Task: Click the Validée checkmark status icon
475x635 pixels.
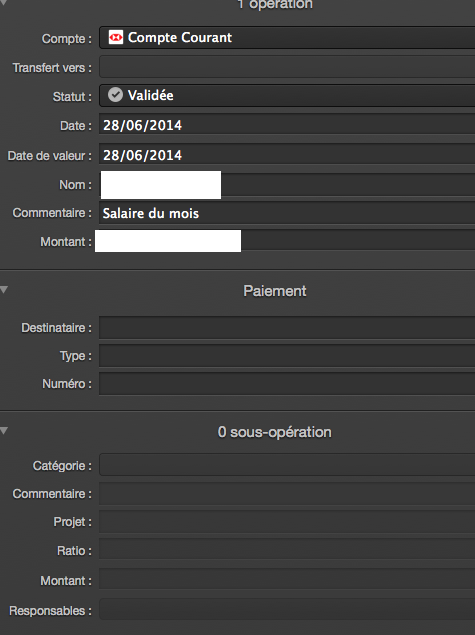Action: [115, 95]
